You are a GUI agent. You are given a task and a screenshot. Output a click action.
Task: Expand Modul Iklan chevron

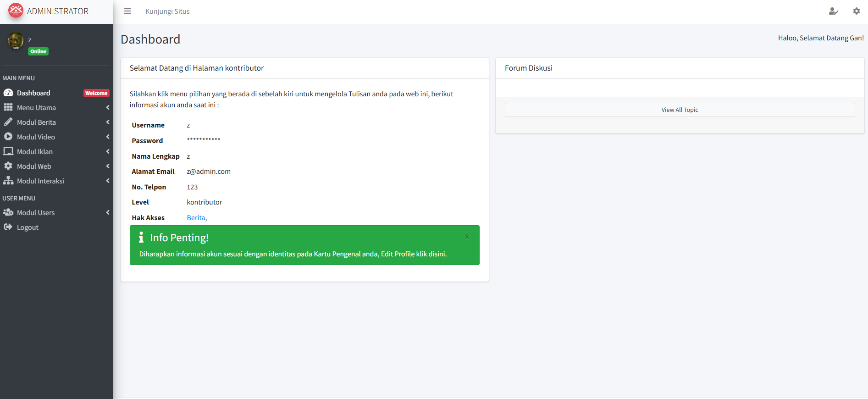[108, 151]
